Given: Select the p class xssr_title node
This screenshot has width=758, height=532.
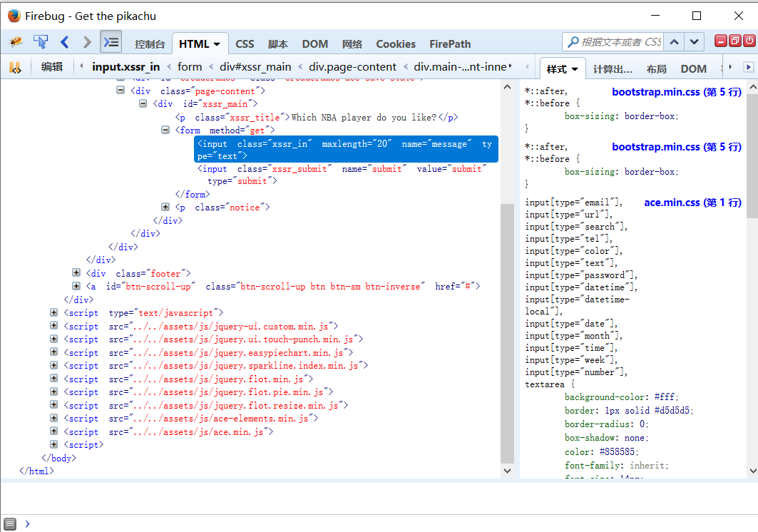Looking at the screenshot, I should tap(316, 117).
